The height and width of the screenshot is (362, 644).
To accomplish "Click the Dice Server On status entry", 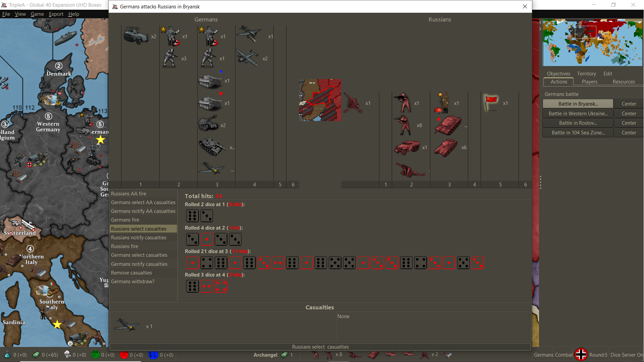I will [627, 355].
